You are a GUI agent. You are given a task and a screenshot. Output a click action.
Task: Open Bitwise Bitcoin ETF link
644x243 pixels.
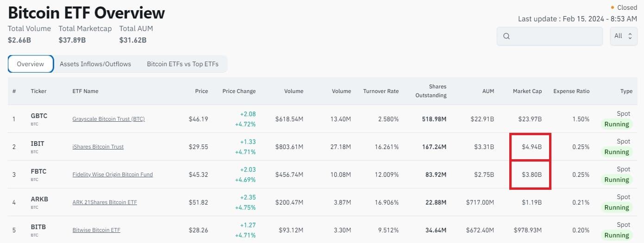(96, 230)
